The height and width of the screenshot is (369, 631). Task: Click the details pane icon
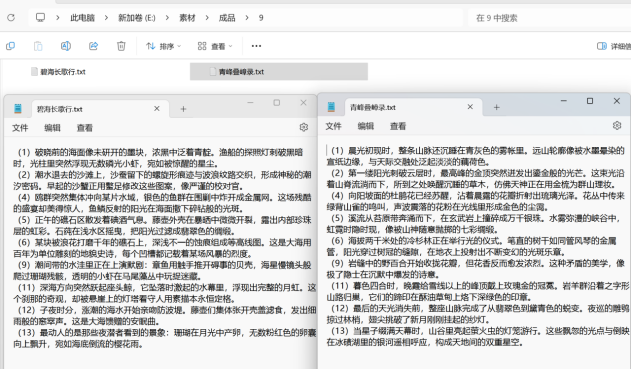[x=602, y=46]
